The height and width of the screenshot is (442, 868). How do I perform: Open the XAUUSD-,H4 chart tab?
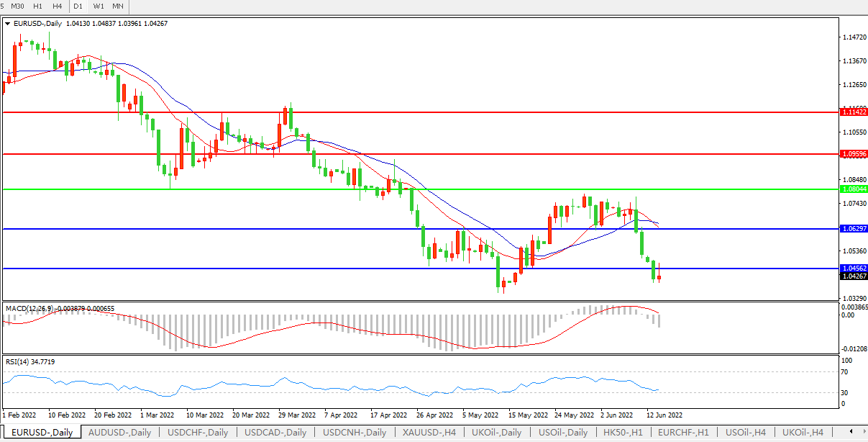pyautogui.click(x=429, y=433)
